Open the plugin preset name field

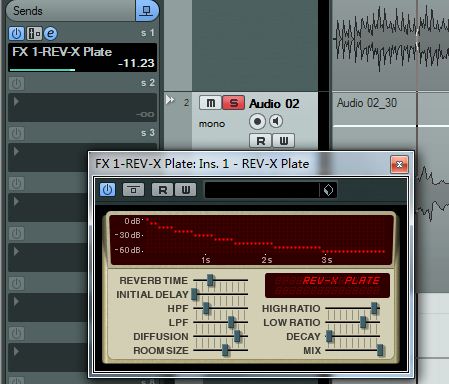(x=262, y=190)
